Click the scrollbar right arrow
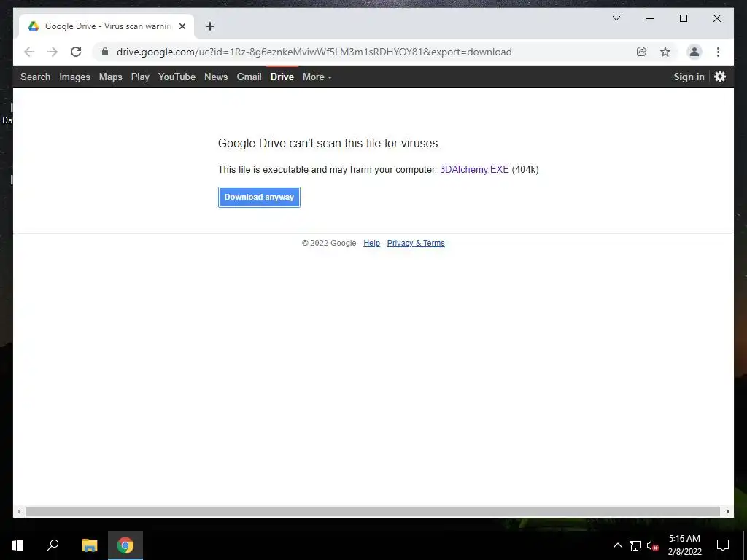 coord(727,511)
